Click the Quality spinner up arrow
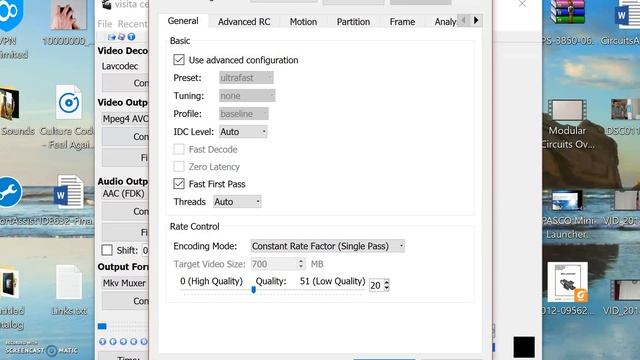The width and height of the screenshot is (640, 360). click(x=387, y=282)
